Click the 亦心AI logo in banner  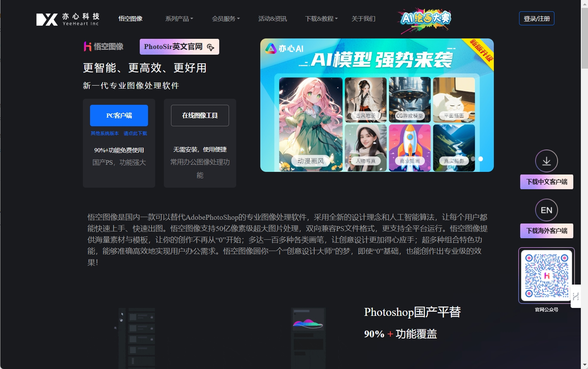pyautogui.click(x=285, y=49)
